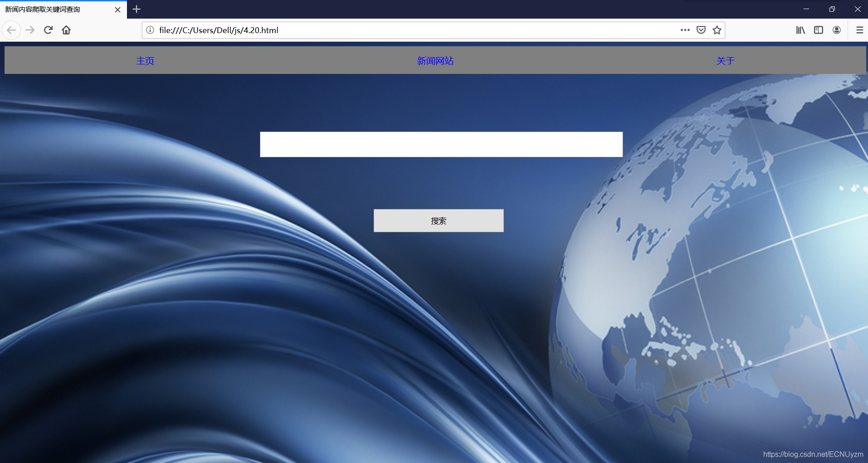Open the Library icon in toolbar

coord(800,30)
